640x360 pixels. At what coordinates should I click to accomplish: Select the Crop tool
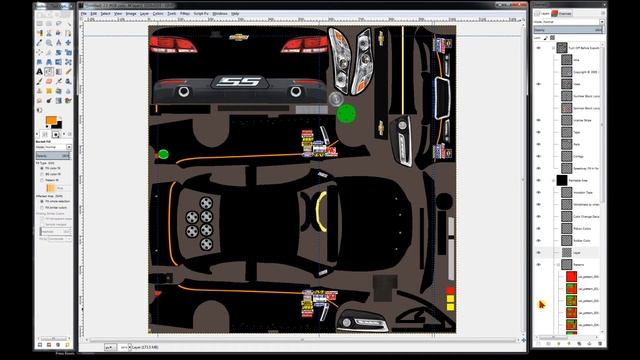[49, 52]
